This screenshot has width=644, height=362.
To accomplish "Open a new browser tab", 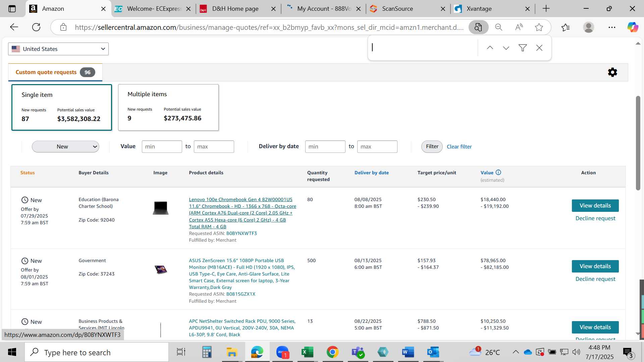I will click(x=546, y=9).
